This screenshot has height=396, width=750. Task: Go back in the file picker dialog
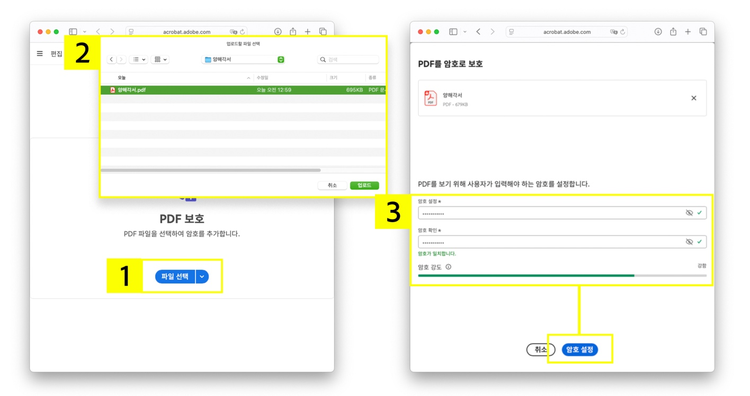point(111,59)
